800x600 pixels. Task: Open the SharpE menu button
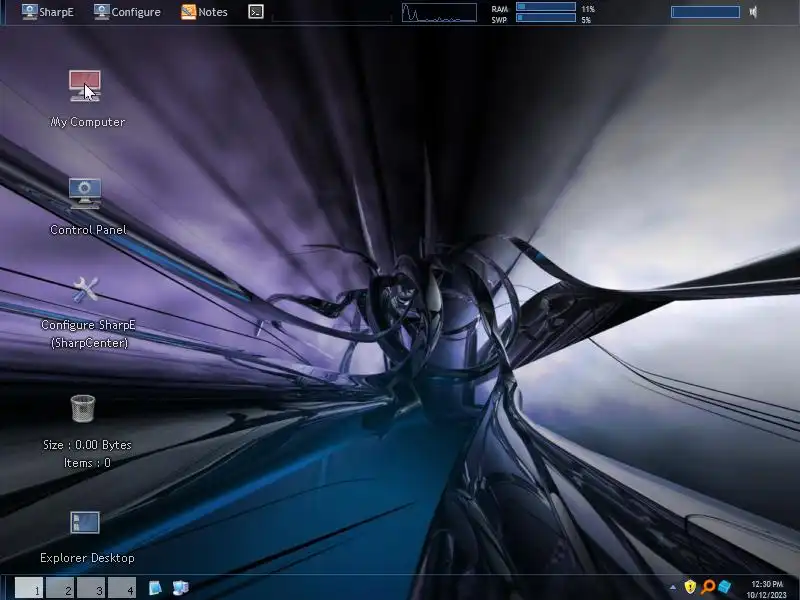[x=47, y=12]
